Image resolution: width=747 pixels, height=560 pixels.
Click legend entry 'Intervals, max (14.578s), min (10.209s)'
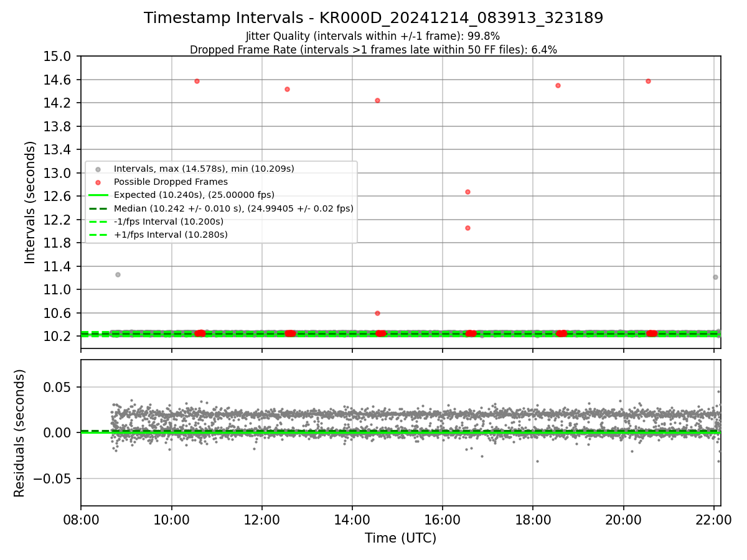coord(204,169)
